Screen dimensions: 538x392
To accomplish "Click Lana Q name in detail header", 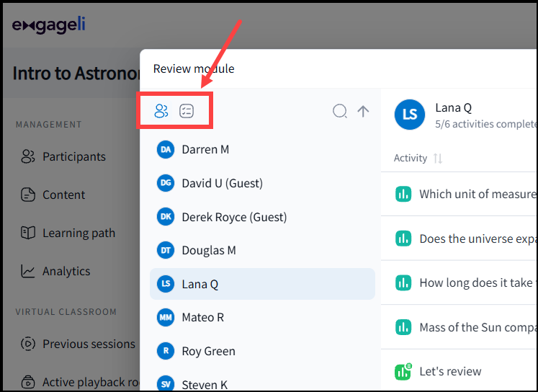I will pyautogui.click(x=453, y=108).
